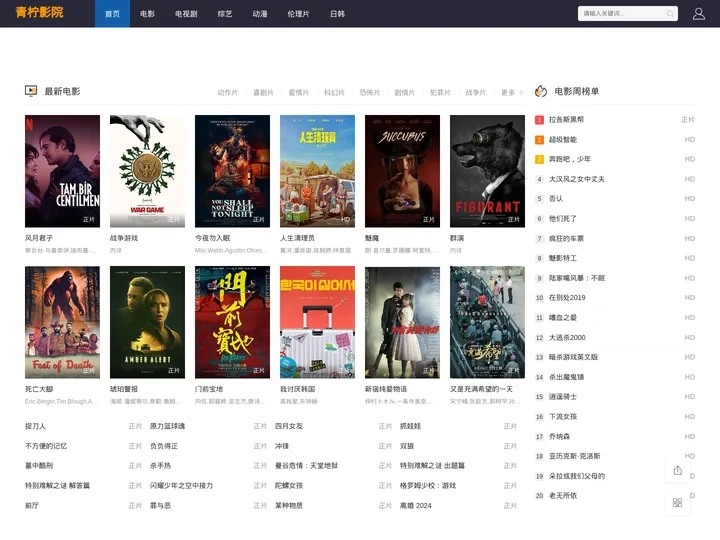Filter by 科幻片 category

point(334,93)
